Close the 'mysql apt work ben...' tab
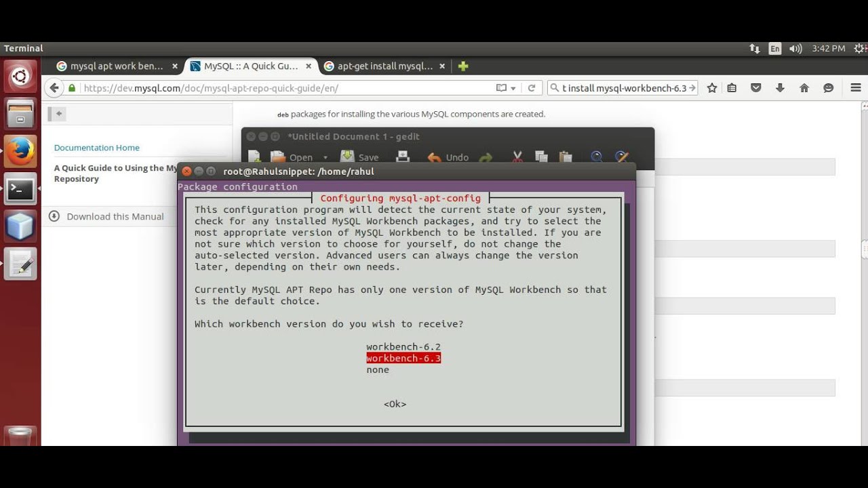This screenshot has height=488, width=868. point(174,66)
